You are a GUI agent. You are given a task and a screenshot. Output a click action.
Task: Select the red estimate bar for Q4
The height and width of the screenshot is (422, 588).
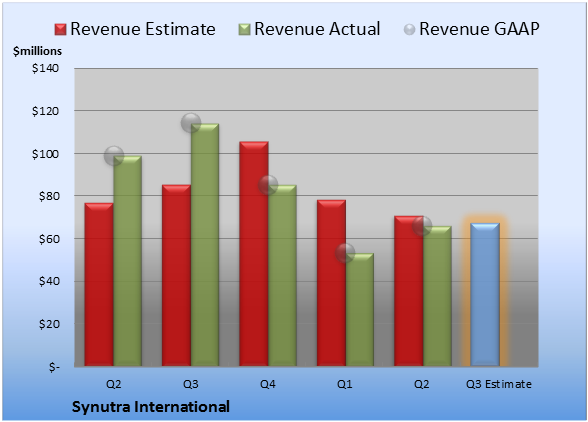tap(254, 254)
